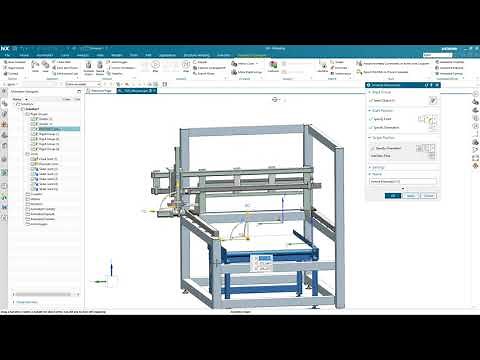Toggle checkbox of last row in the Joints folder
Image resolution: width=480 pixels, height=360 pixels.
click(x=33, y=189)
